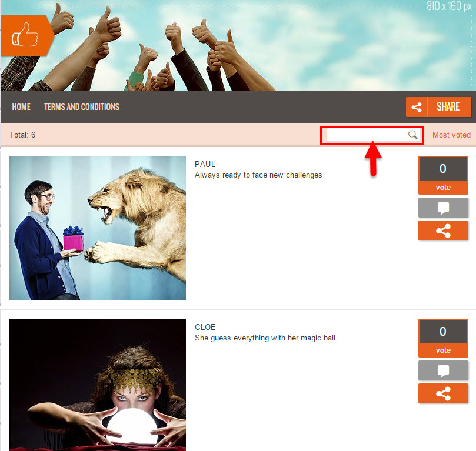Image resolution: width=476 pixels, height=451 pixels.
Task: Click the 'Total: 6' counter text
Action: (22, 135)
